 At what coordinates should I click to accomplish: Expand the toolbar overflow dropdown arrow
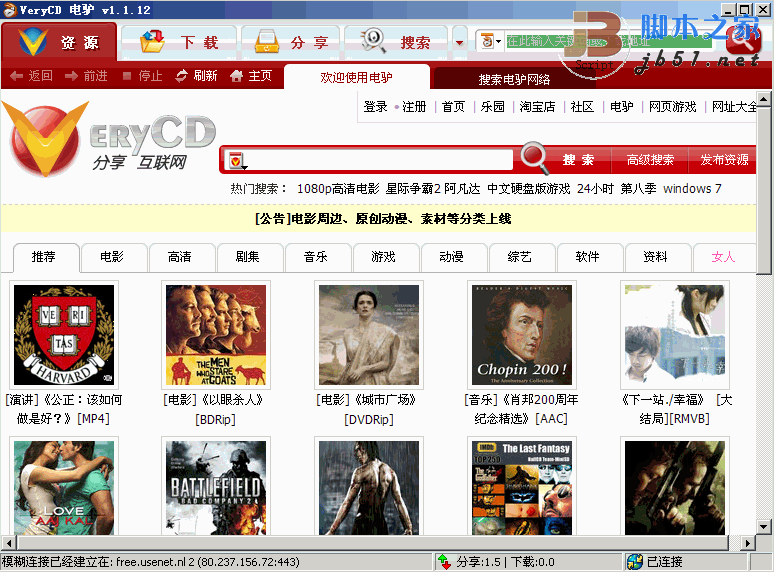click(x=460, y=42)
